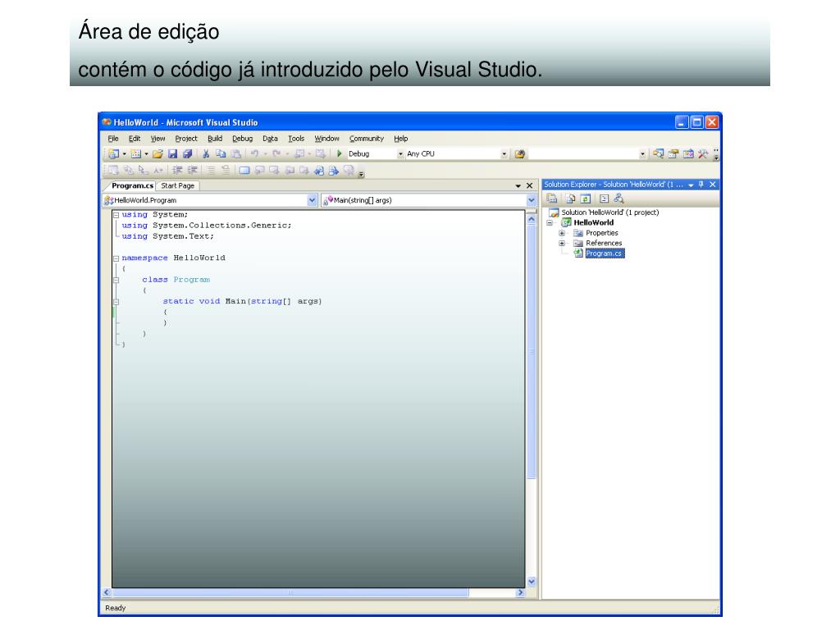This screenshot has height=630, width=840.
Task: Open Solution Explorer window position dropdown
Action: 691,185
